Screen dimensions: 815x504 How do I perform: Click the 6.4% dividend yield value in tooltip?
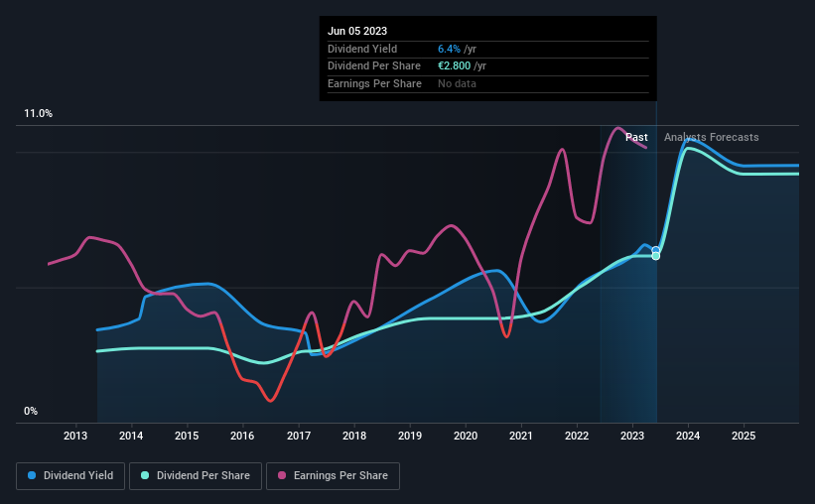(449, 49)
